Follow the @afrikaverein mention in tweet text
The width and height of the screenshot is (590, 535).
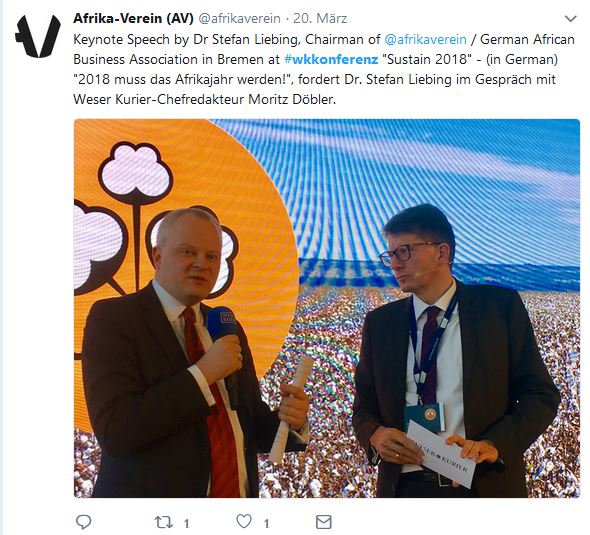426,39
